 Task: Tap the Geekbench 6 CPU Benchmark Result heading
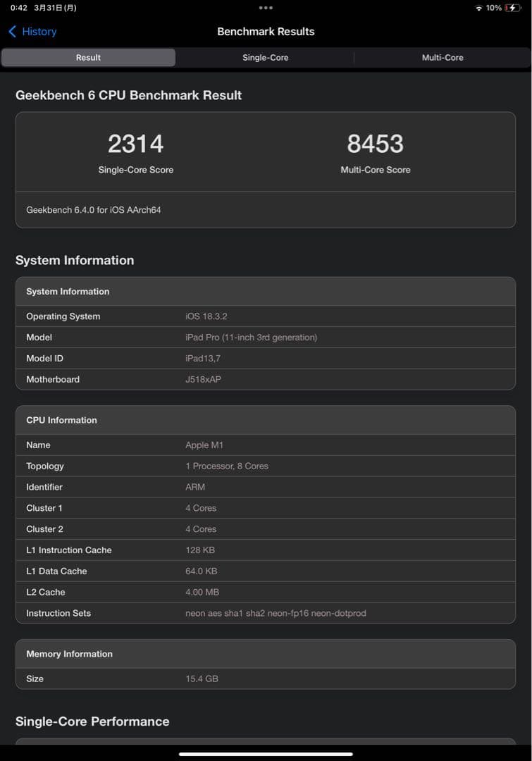tap(129, 95)
